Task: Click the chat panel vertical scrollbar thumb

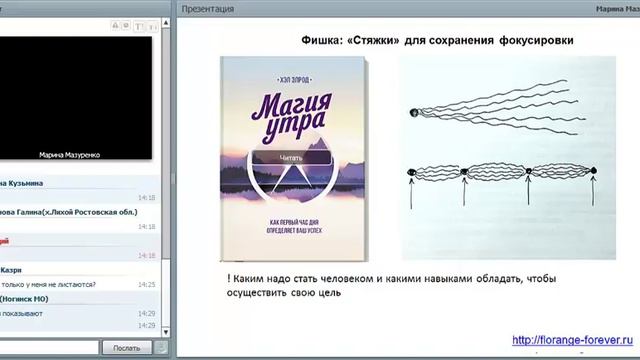Action: [166, 143]
